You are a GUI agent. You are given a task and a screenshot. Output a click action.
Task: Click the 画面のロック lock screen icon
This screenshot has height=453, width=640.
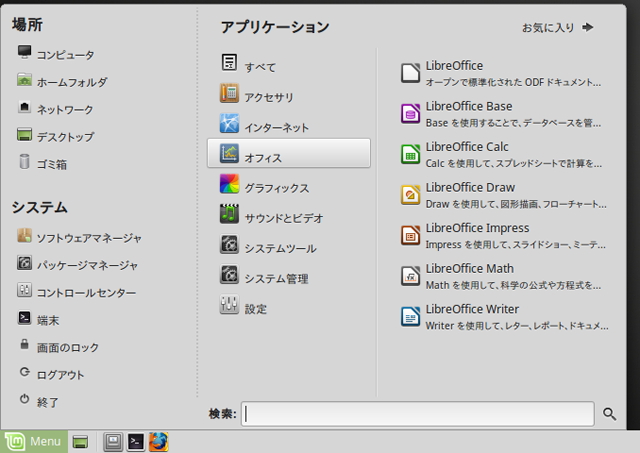[x=24, y=344]
